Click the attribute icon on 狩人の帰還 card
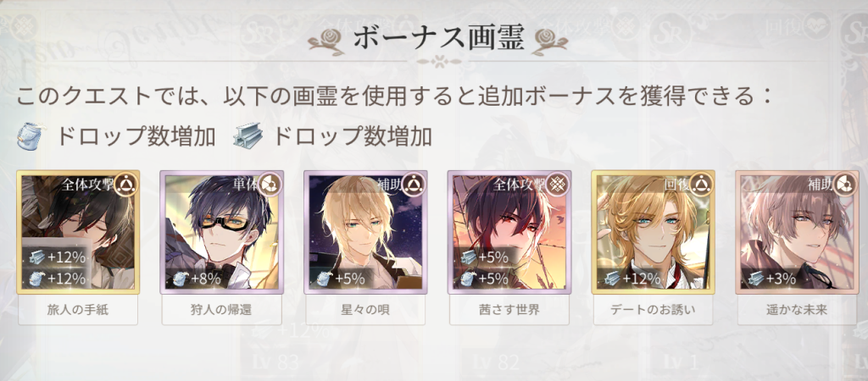 pos(269,185)
